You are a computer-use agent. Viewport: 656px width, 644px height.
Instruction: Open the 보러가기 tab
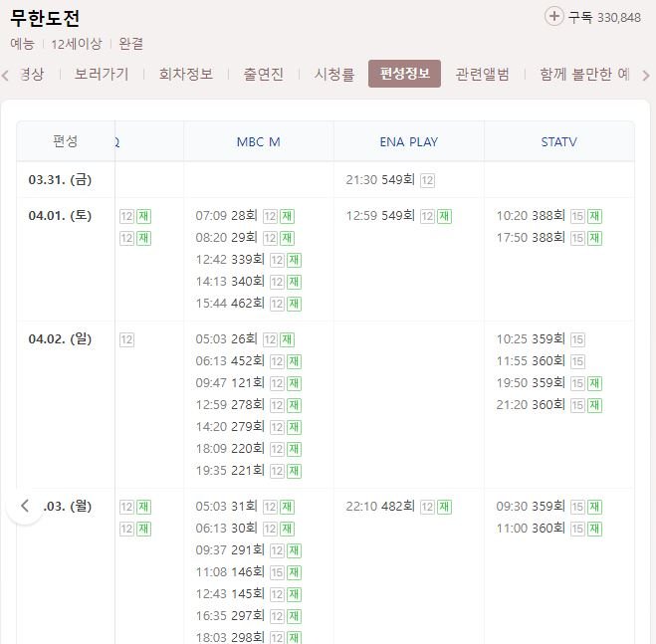[x=102, y=74]
